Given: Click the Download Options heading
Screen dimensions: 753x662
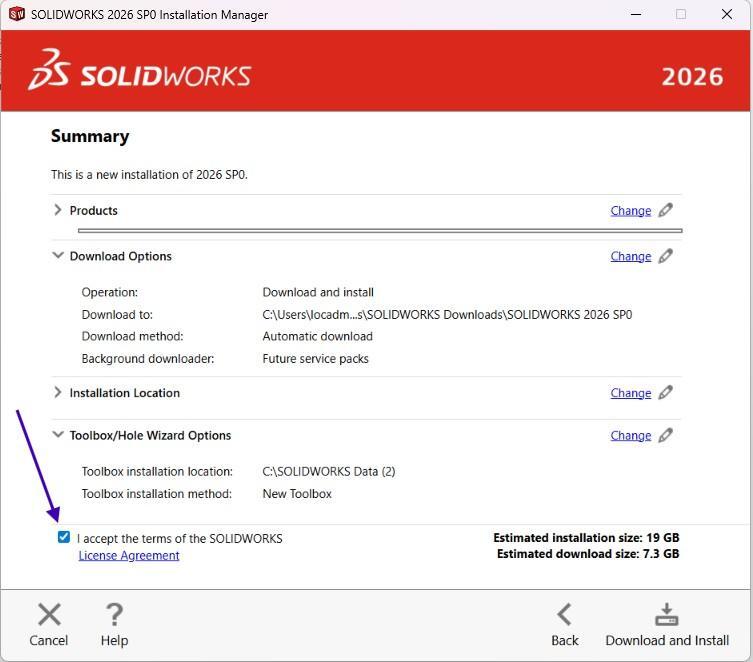Looking at the screenshot, I should click(x=121, y=256).
